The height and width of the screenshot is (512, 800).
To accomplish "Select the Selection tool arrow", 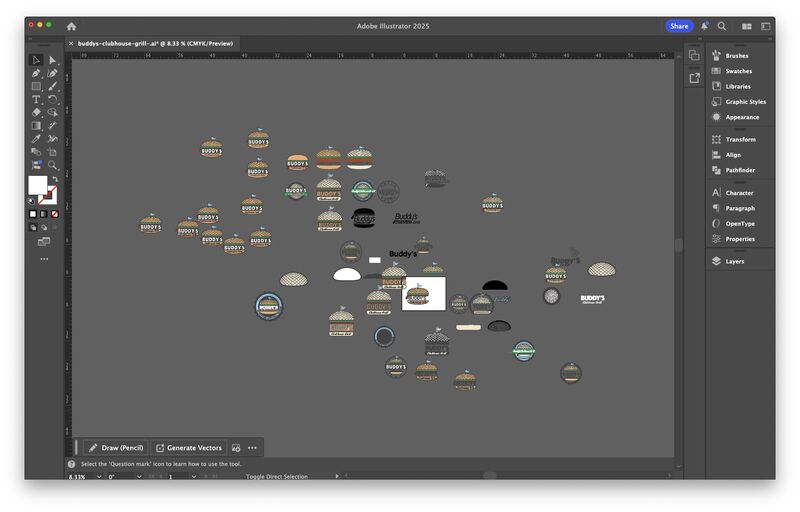I will pyautogui.click(x=36, y=60).
